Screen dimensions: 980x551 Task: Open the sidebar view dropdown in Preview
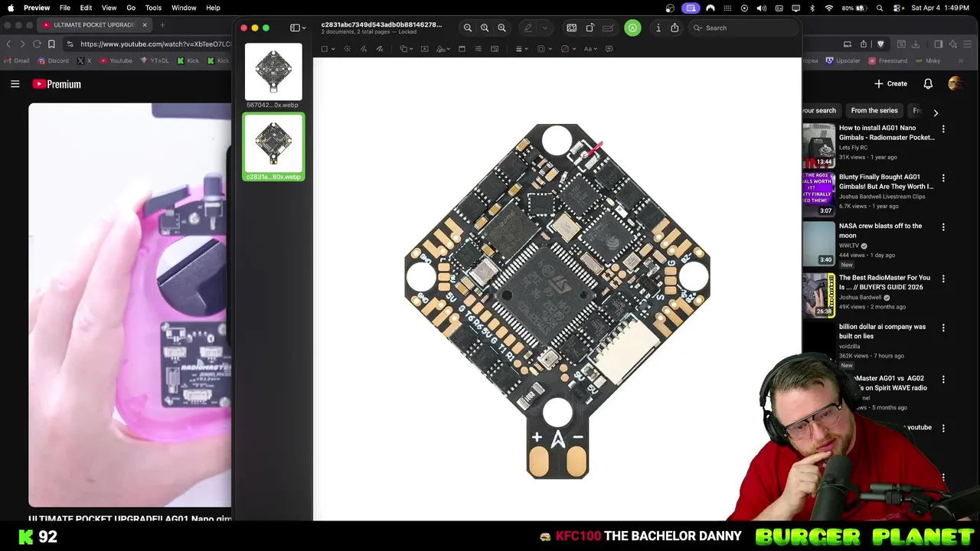[298, 28]
